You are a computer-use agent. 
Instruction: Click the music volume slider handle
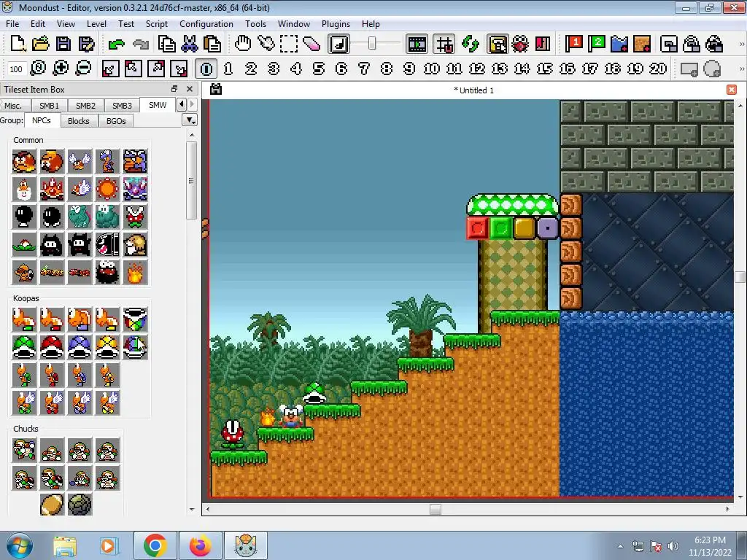click(372, 44)
